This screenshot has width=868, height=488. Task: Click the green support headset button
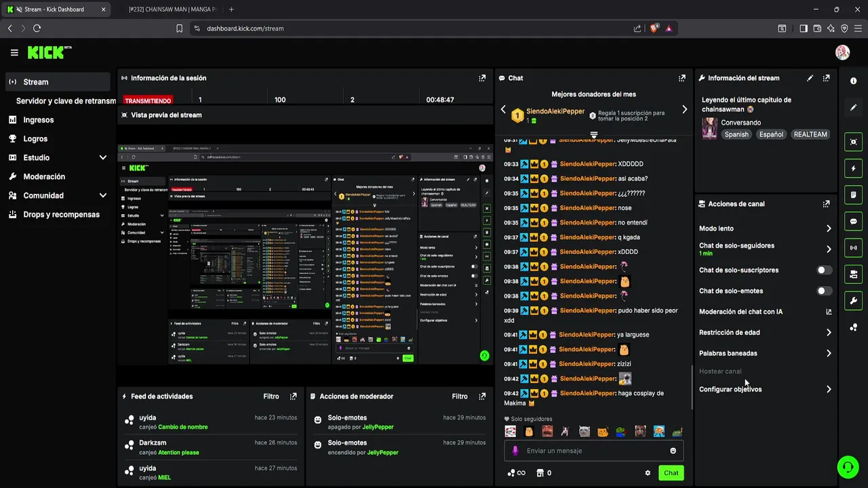tap(847, 466)
